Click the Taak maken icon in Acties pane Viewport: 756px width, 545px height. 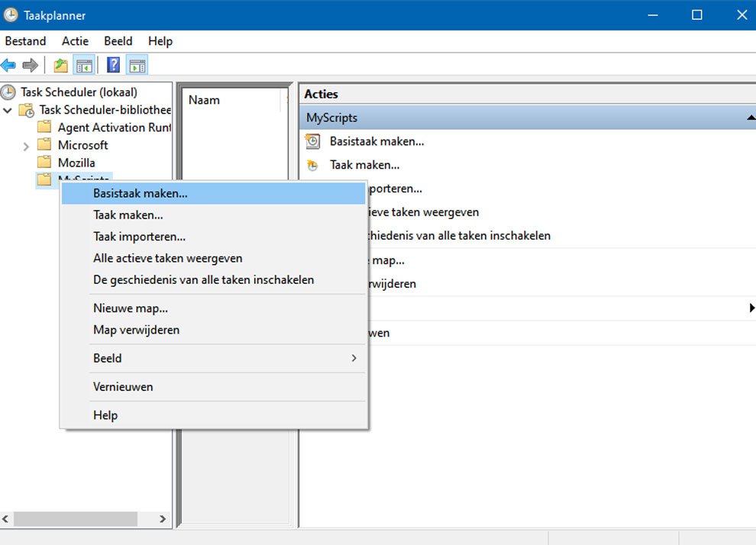[312, 165]
